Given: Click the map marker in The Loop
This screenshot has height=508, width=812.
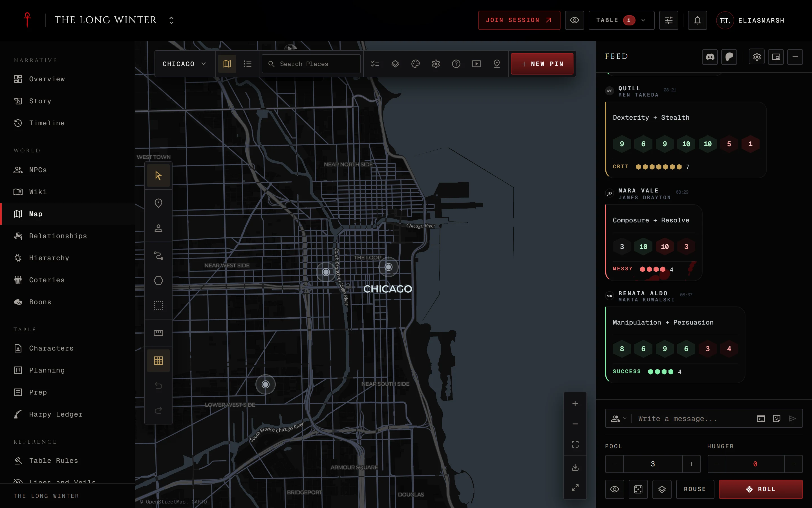Looking at the screenshot, I should coord(388,267).
